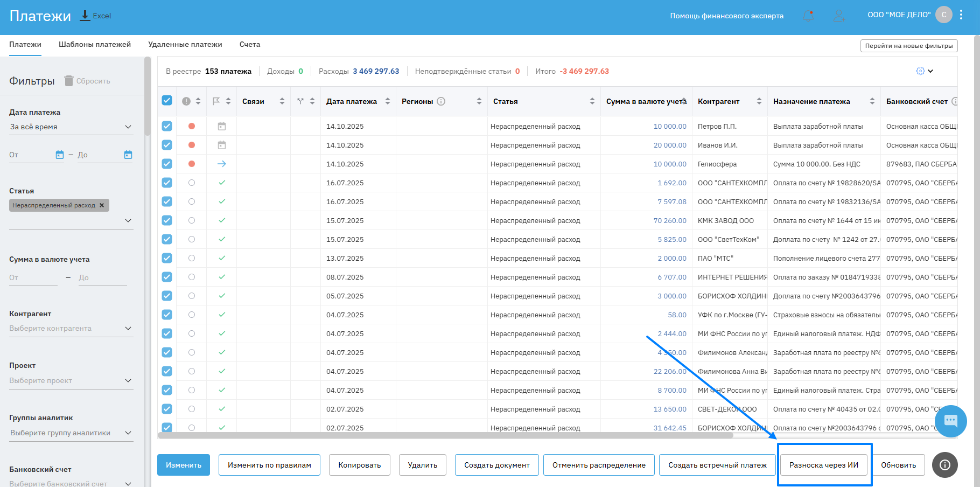The height and width of the screenshot is (487, 980).
Task: Click the Изменить по правилам button
Action: 269,465
